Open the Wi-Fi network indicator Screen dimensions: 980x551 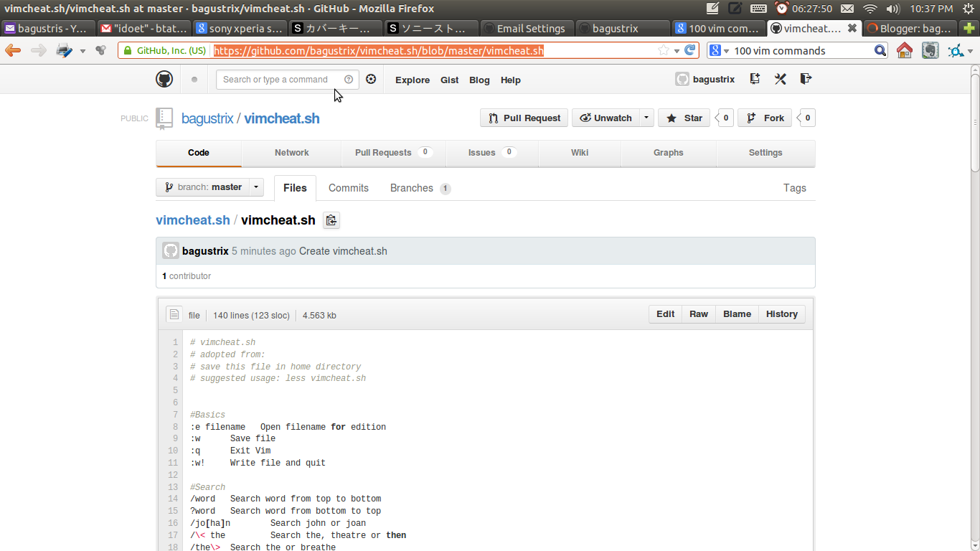pos(870,9)
